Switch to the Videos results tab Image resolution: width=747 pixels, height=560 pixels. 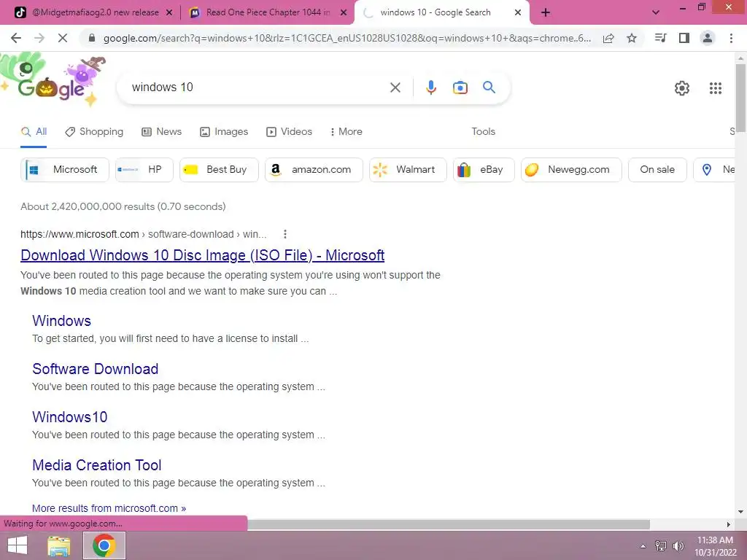coord(289,131)
